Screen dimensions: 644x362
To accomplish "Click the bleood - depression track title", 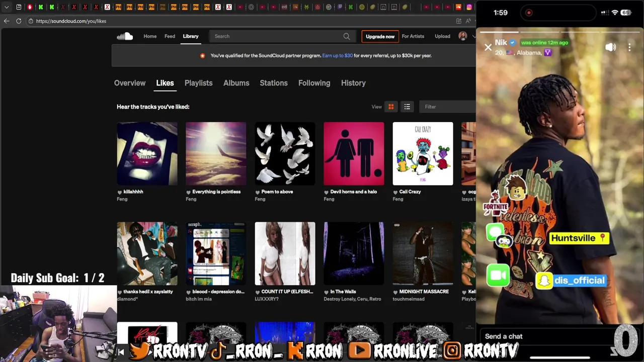I will tap(218, 292).
